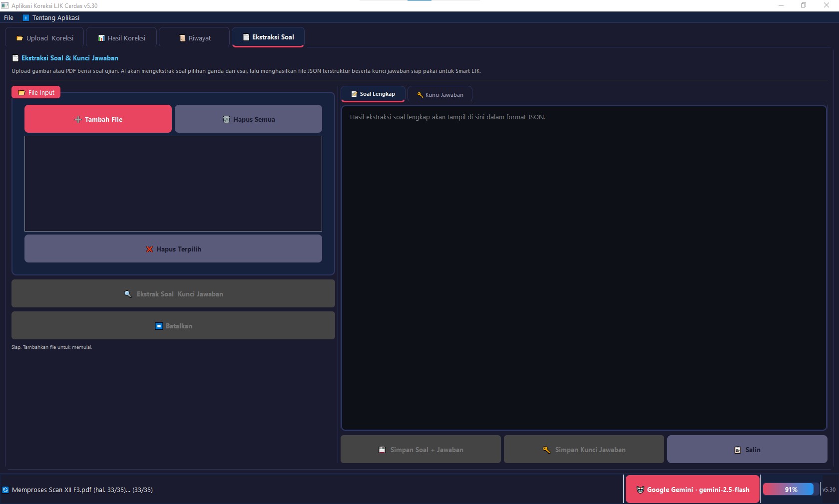Open the Upload Koreksi tab
This screenshot has height=504, width=839.
pos(45,38)
